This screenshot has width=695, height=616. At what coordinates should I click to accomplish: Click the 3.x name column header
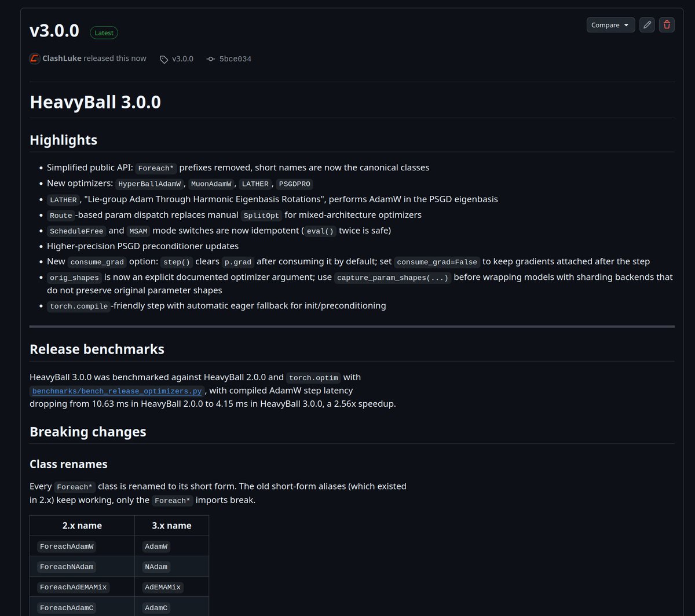171,526
